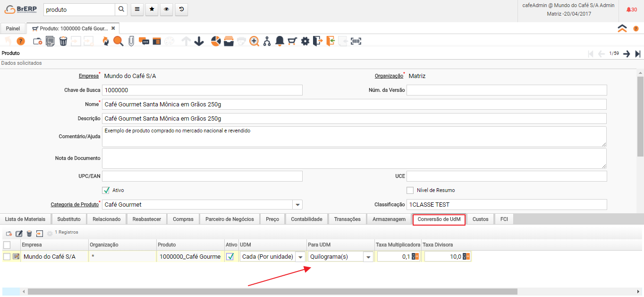
Task: Click the shopping cart toolbar icon
Action: tap(292, 42)
